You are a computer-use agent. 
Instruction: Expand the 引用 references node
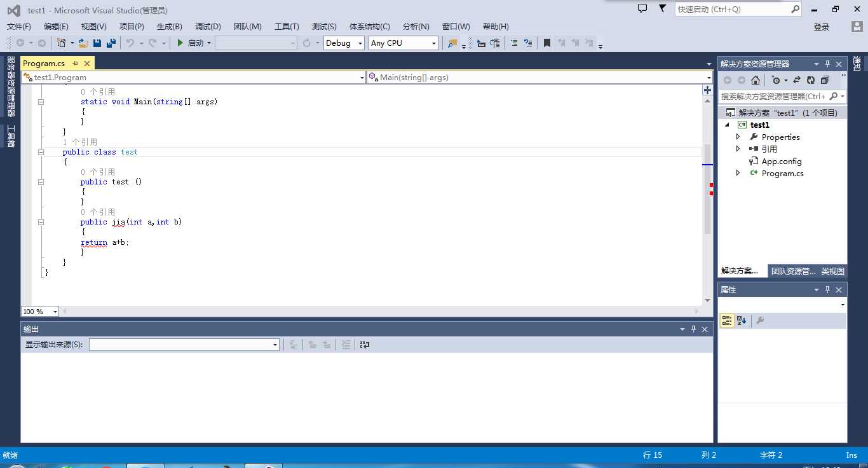click(x=738, y=149)
